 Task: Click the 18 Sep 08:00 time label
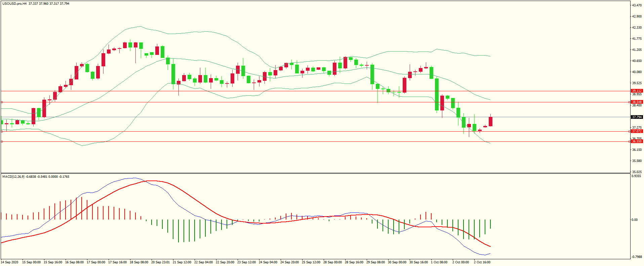(x=139, y=262)
